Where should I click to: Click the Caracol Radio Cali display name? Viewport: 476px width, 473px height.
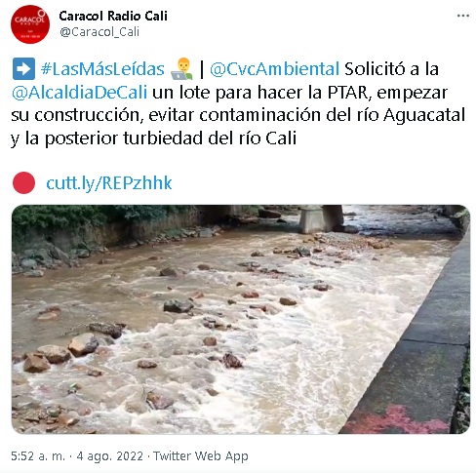click(x=113, y=16)
